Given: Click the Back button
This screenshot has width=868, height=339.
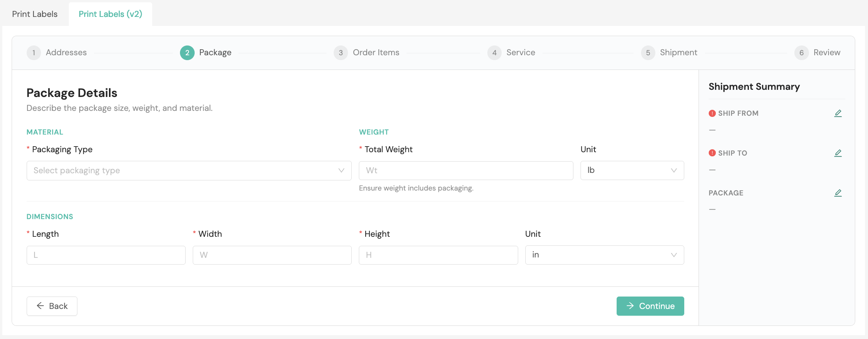Looking at the screenshot, I should pyautogui.click(x=52, y=306).
